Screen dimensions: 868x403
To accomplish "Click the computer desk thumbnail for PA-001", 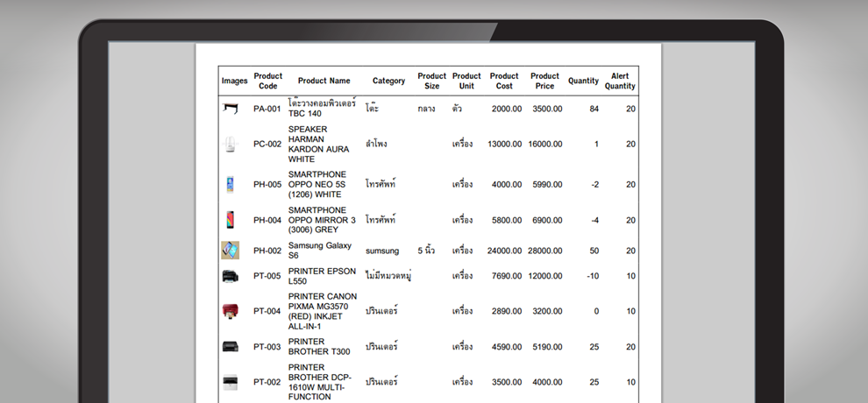I will tap(231, 109).
